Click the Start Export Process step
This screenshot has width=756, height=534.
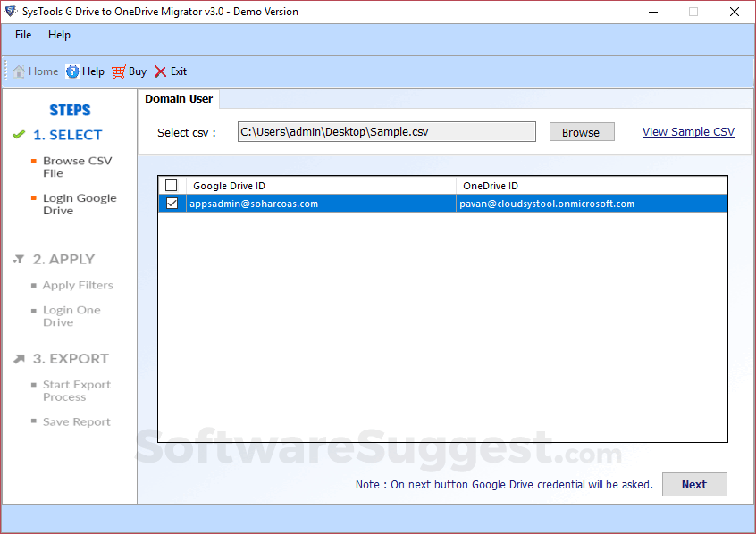77,391
